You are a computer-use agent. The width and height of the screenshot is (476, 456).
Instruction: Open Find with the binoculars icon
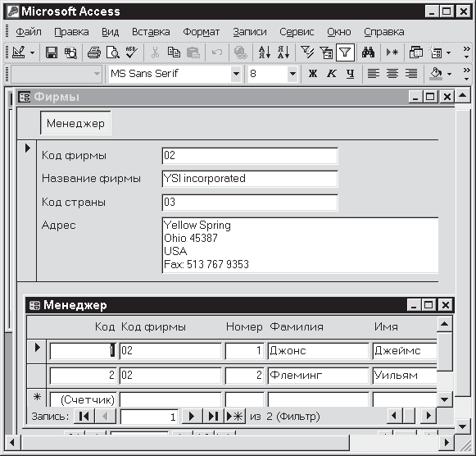[368, 52]
